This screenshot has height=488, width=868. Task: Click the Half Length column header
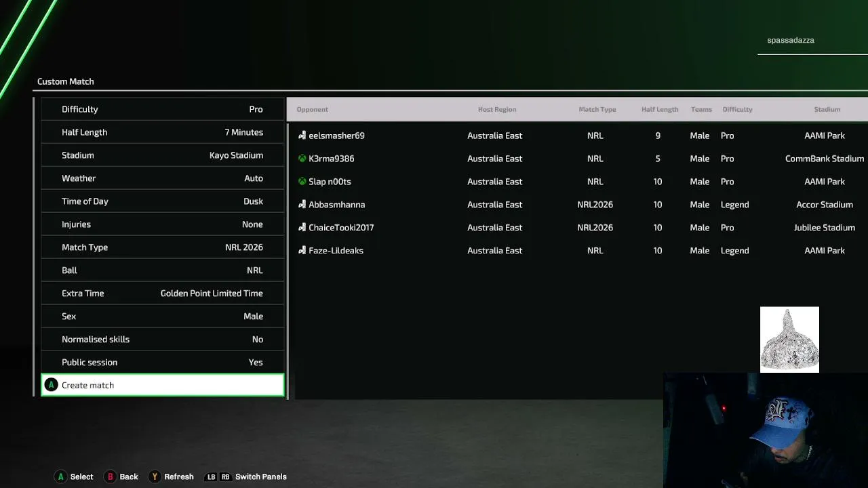point(660,109)
